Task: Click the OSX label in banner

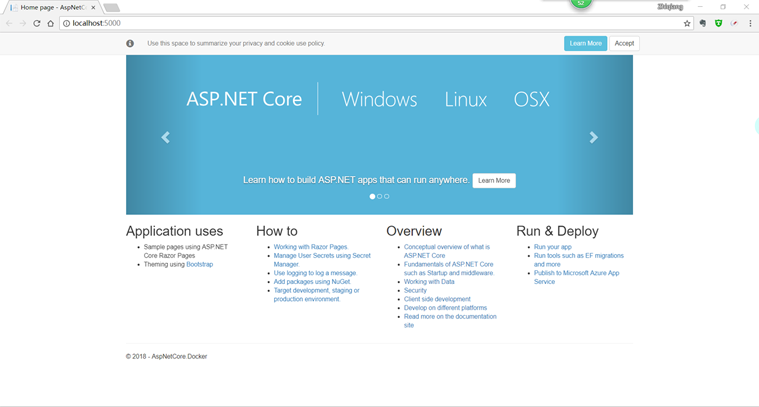Action: click(x=531, y=99)
